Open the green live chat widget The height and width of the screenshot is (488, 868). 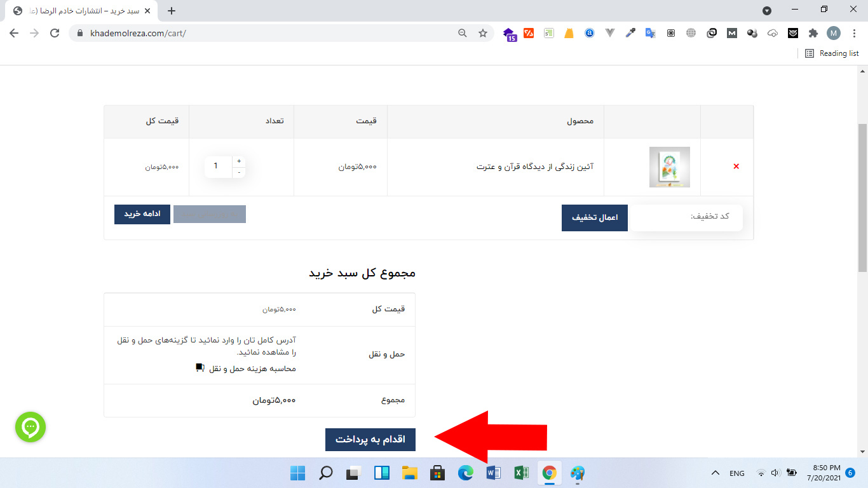pyautogui.click(x=30, y=427)
